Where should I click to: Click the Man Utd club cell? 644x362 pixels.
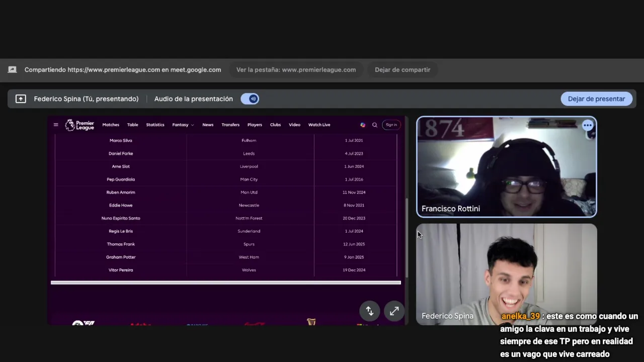click(249, 193)
